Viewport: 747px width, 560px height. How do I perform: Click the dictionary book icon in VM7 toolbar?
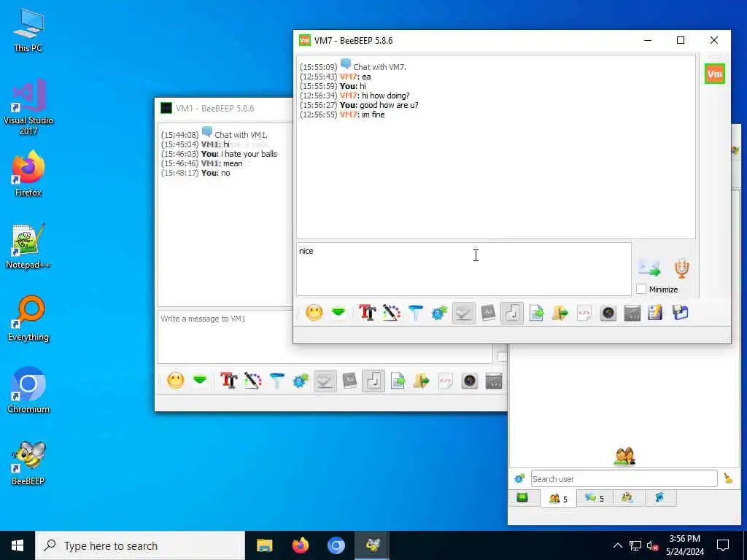pyautogui.click(x=488, y=313)
